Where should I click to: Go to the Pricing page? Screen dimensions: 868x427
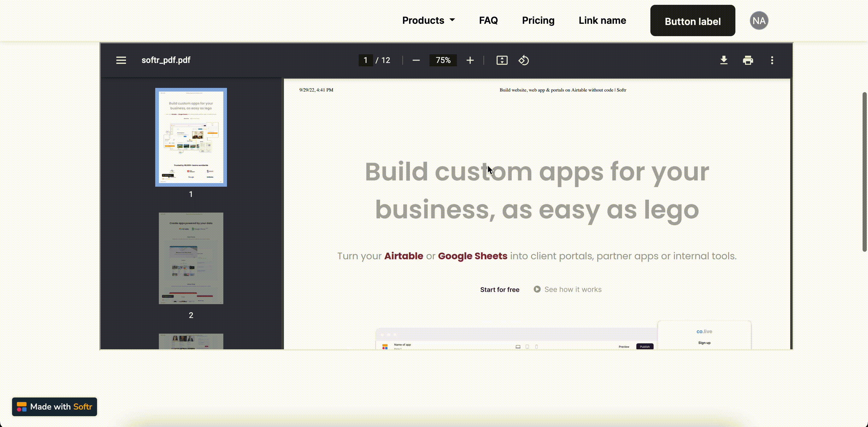pos(538,20)
